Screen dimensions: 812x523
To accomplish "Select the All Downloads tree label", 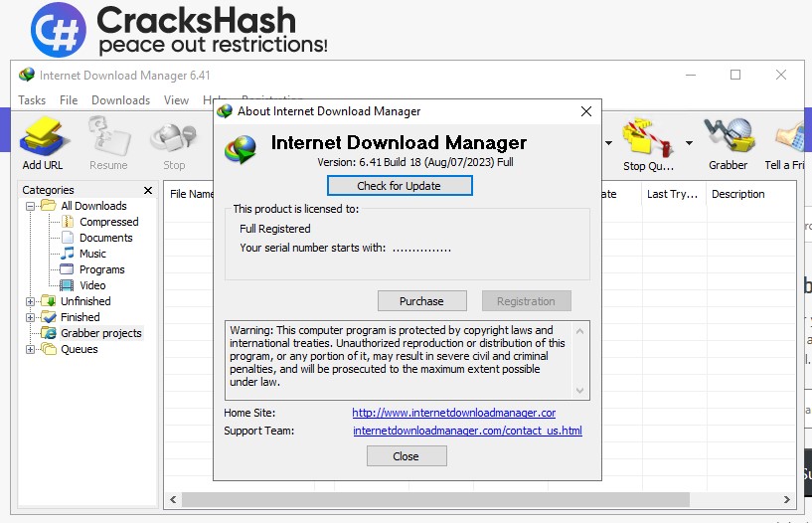I will click(93, 206).
